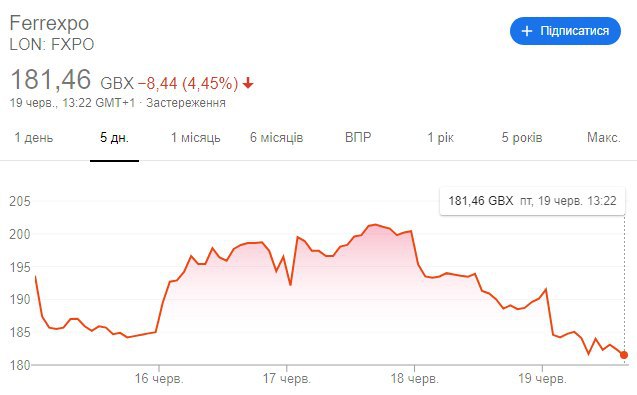Show the 1 рік chart range
The height and width of the screenshot is (395, 637).
(x=440, y=138)
